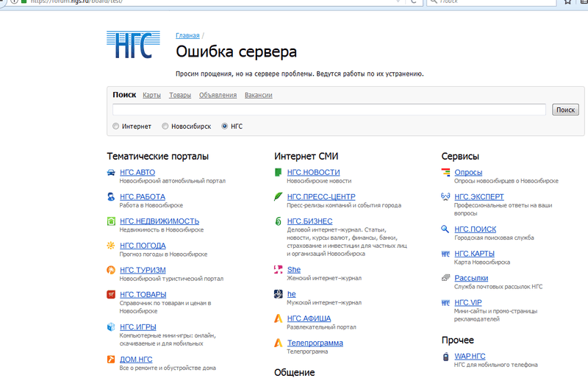
Task: Open the НГС.VIP link
Action: tap(468, 302)
